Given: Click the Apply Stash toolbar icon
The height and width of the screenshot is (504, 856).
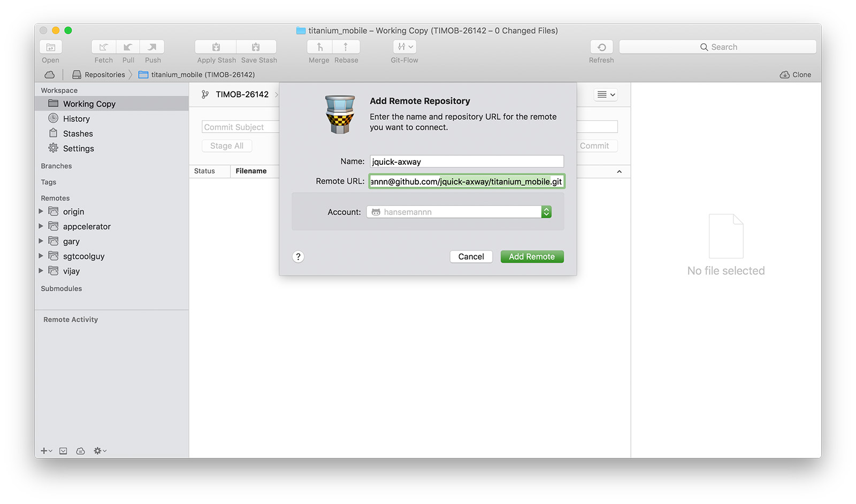Looking at the screenshot, I should point(216,47).
